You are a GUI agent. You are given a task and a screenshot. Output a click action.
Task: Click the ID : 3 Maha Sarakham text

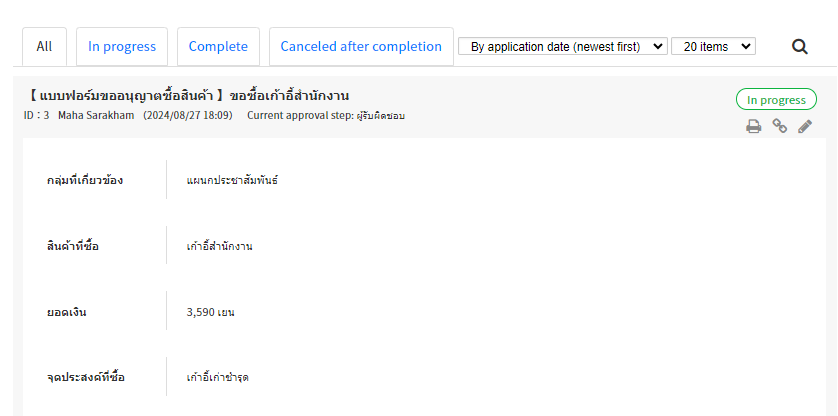80,116
